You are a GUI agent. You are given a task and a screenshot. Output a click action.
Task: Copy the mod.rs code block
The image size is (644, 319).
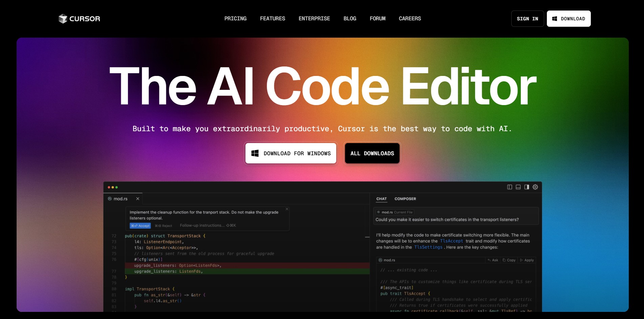[509, 260]
